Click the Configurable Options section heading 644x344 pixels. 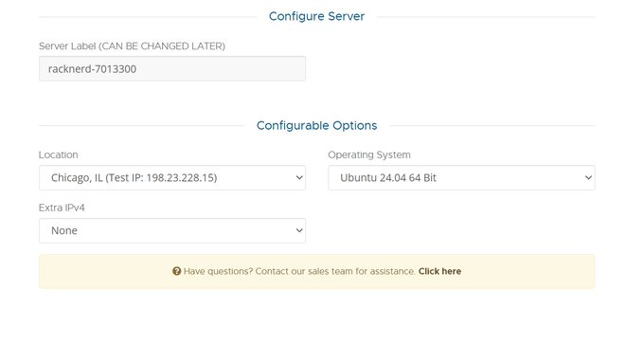click(316, 125)
